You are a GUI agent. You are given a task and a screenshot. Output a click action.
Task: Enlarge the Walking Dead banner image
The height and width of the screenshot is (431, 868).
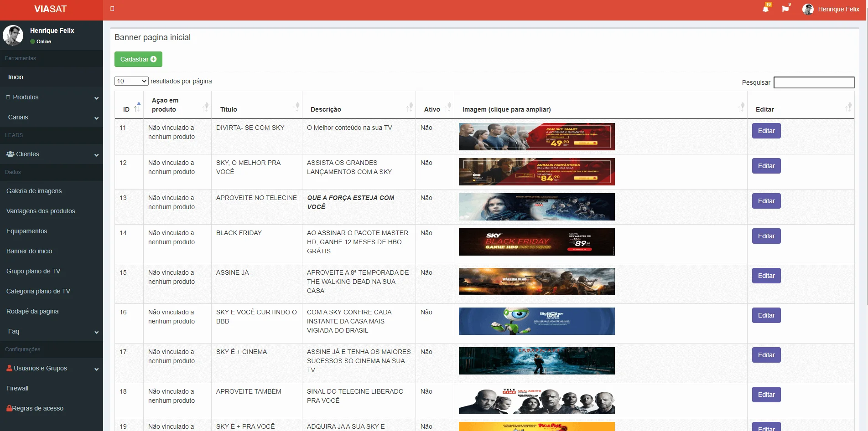pyautogui.click(x=537, y=282)
